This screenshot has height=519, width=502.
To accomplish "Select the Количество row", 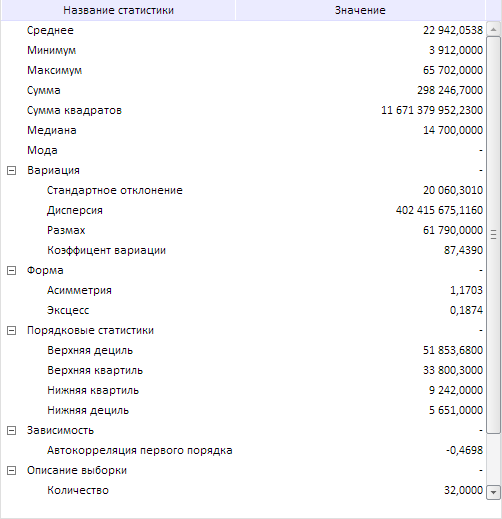I will coord(243,490).
